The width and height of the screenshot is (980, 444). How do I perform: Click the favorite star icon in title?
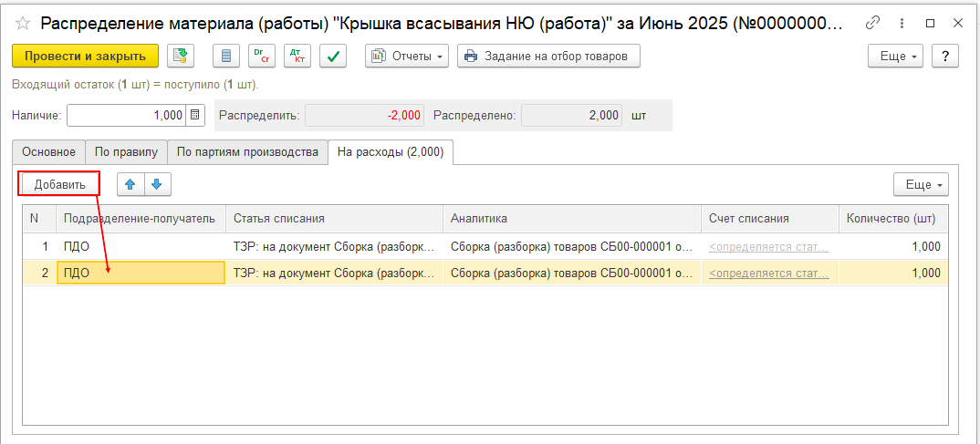[x=23, y=22]
